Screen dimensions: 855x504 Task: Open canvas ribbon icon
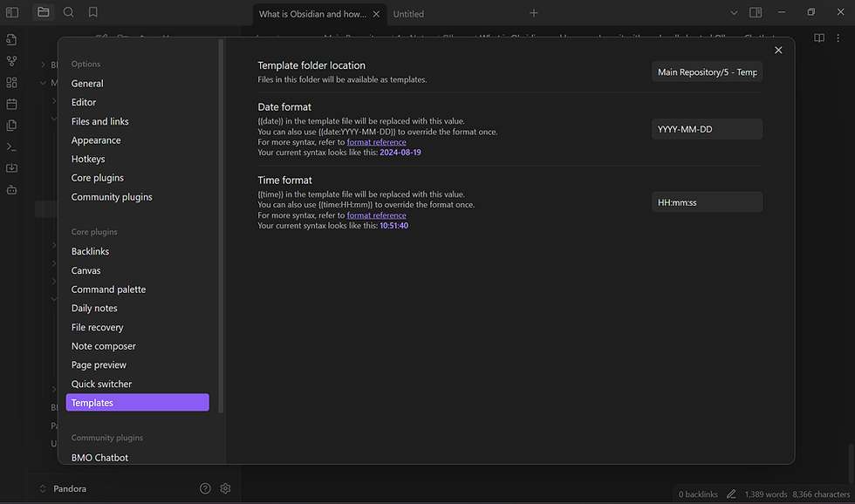[11, 82]
